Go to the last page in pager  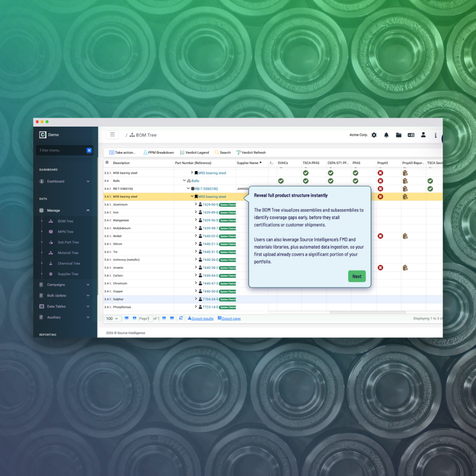pyautogui.click(x=172, y=318)
